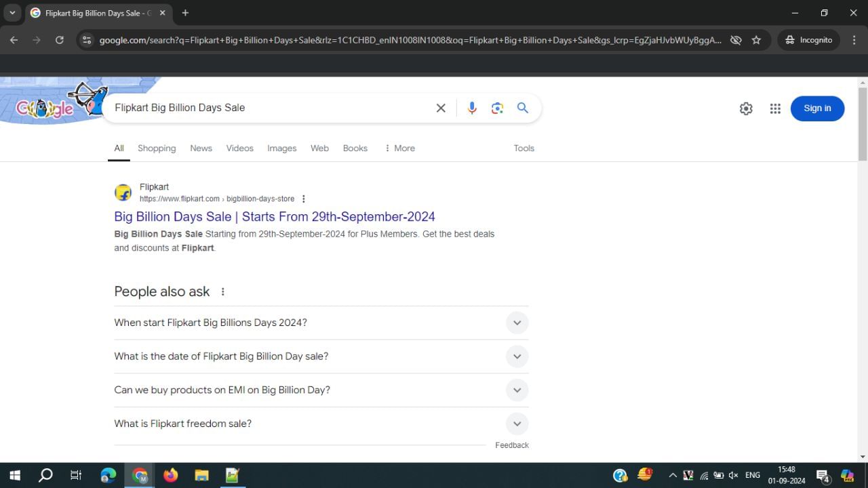
Task: Click into the Google search input field
Action: coord(271,108)
